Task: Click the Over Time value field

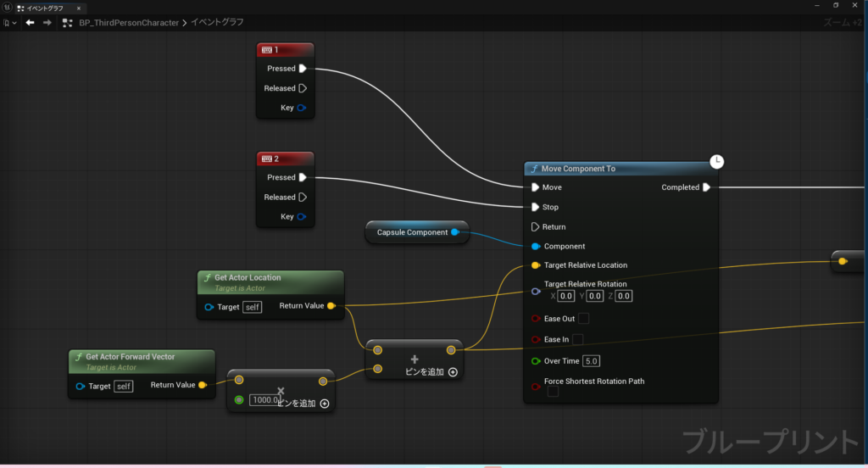Action: coord(591,361)
